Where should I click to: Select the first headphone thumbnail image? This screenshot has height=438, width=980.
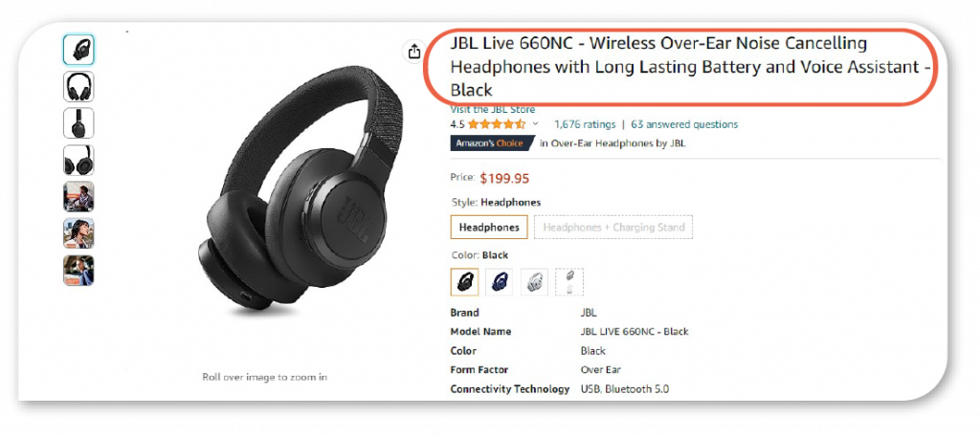point(78,50)
